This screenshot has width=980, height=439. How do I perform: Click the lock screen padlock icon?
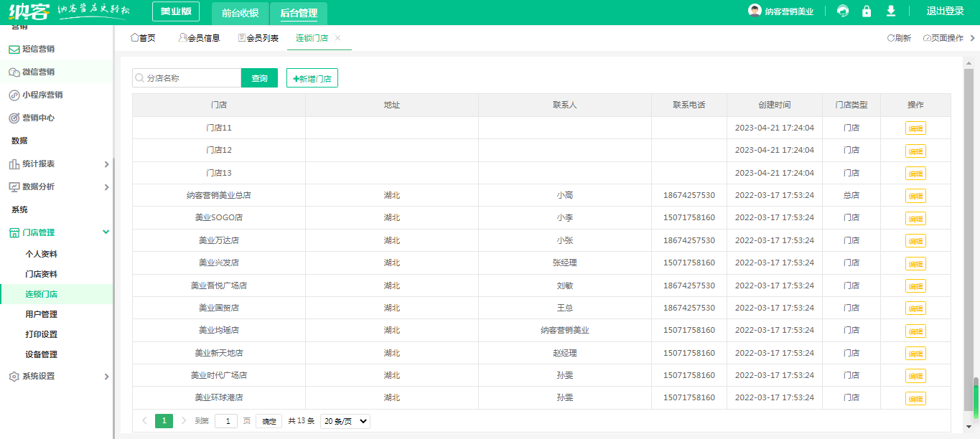867,11
